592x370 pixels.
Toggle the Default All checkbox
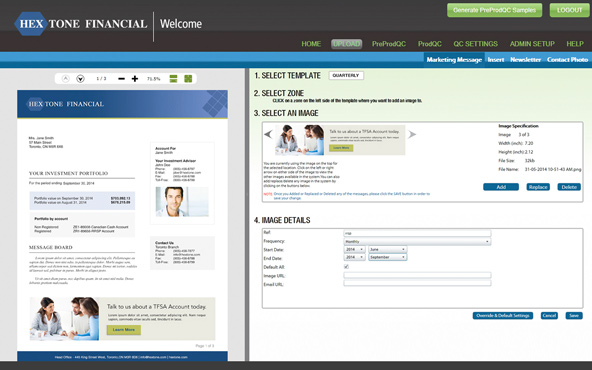[x=346, y=267]
